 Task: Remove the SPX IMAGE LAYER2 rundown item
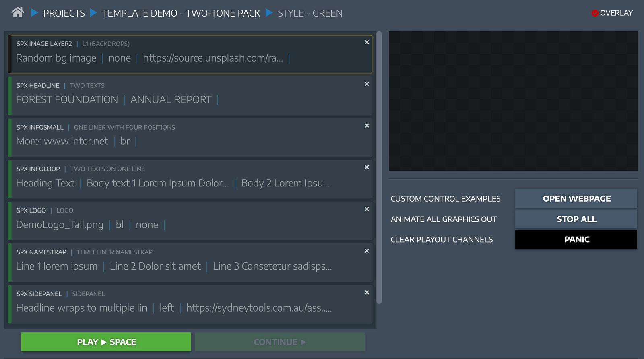click(367, 42)
